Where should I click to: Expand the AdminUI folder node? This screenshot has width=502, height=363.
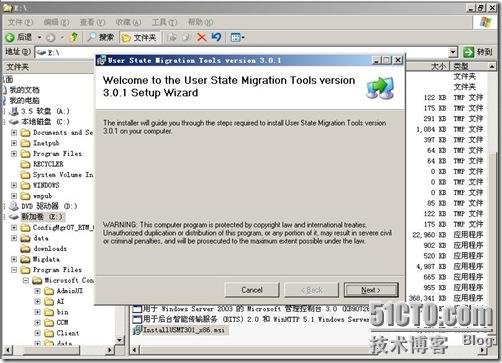click(x=37, y=291)
